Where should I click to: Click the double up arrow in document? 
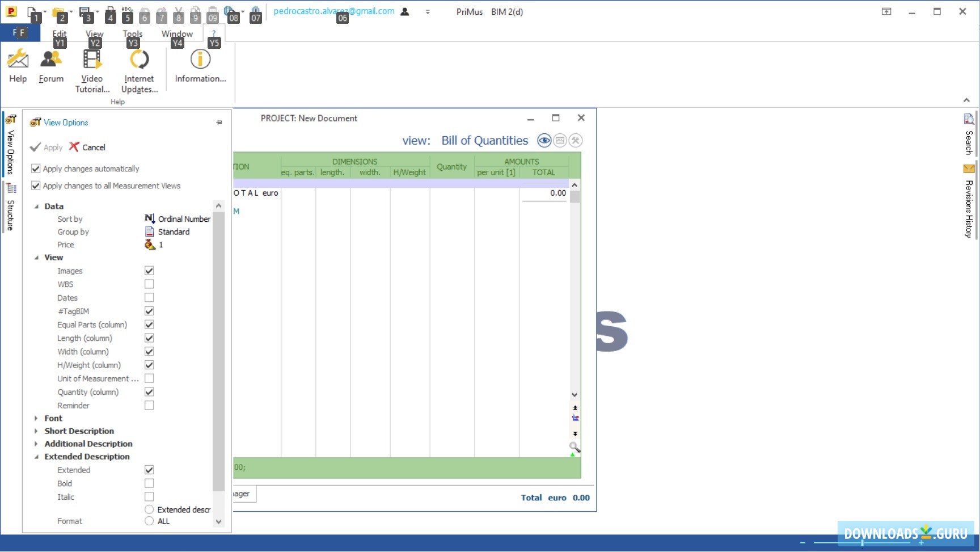click(575, 408)
